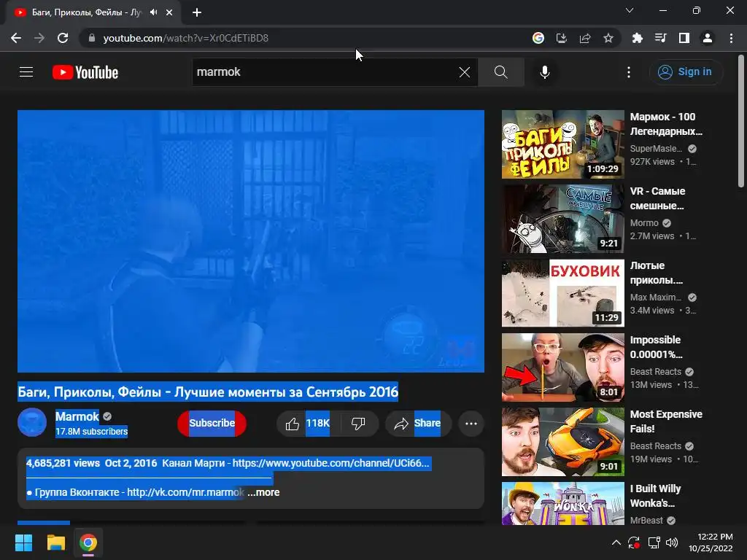Click Chrome taskbar icon
Screen dimensions: 747x560
coord(88,542)
